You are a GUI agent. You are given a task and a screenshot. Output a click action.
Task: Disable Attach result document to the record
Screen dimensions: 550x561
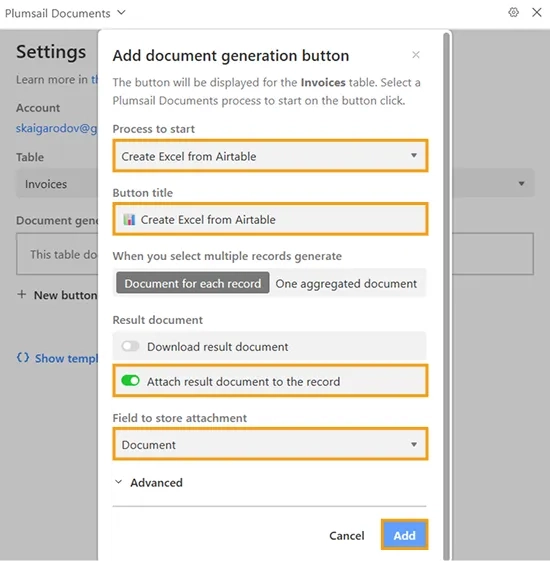pyautogui.click(x=130, y=381)
